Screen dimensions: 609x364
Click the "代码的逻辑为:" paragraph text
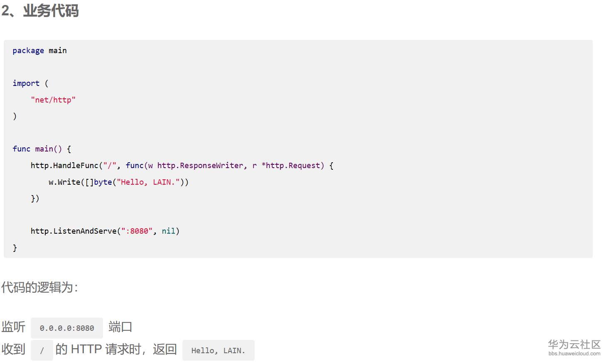40,287
